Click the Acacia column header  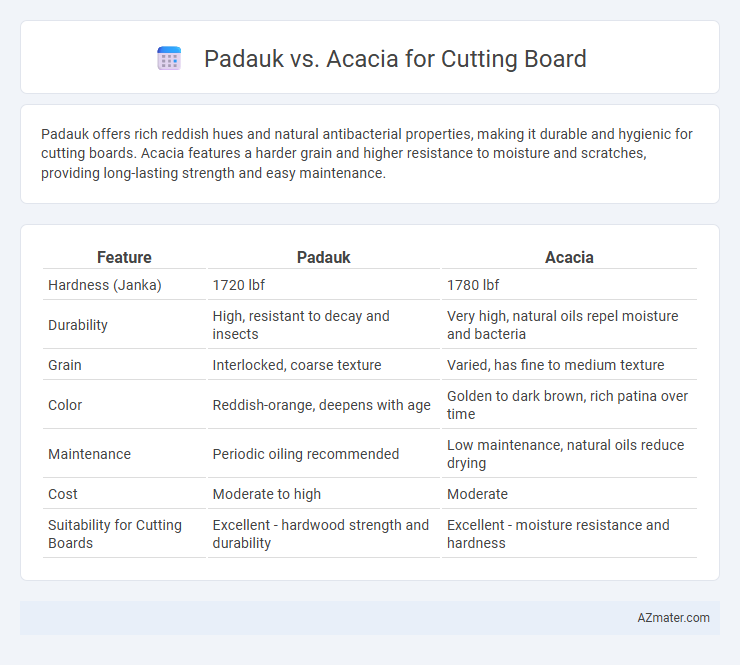pyautogui.click(x=569, y=257)
